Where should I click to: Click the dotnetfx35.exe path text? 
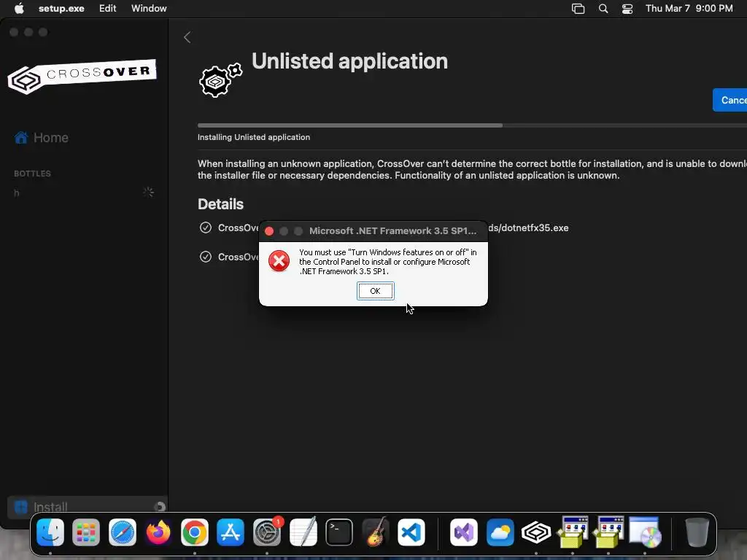(528, 228)
